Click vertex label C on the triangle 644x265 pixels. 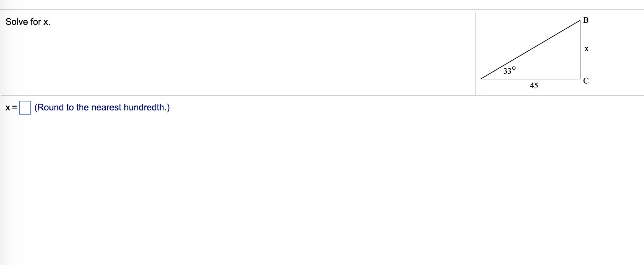(586, 81)
